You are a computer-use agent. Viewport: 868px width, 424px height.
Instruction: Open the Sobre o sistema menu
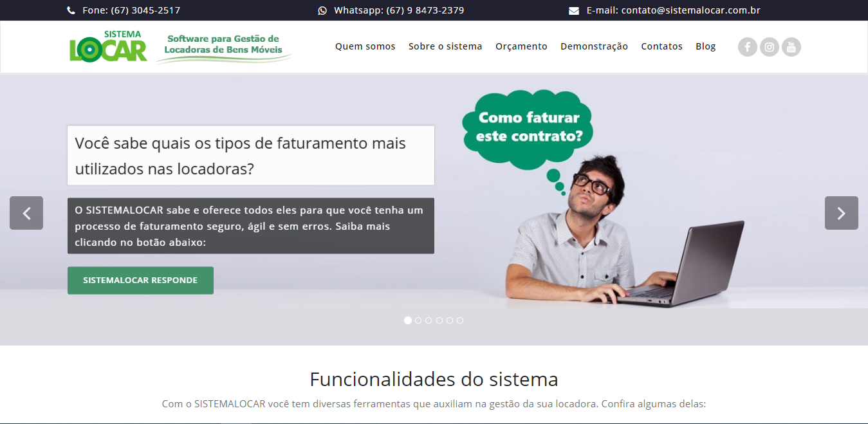click(x=445, y=46)
